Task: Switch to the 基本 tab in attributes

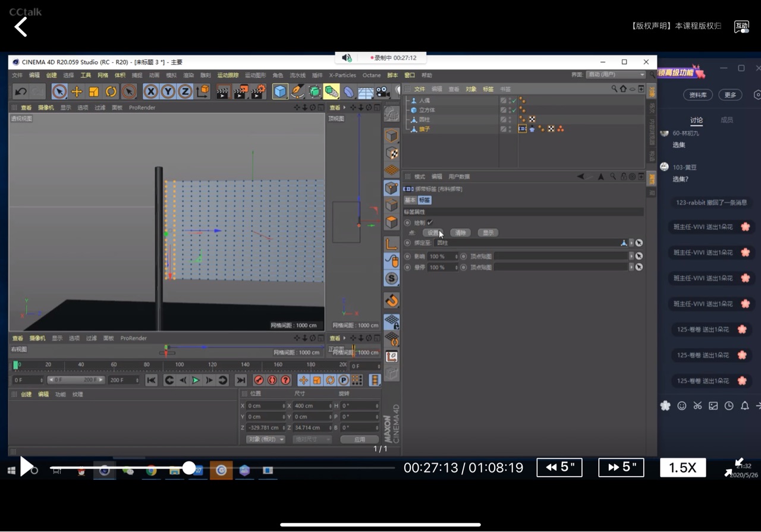Action: 410,200
